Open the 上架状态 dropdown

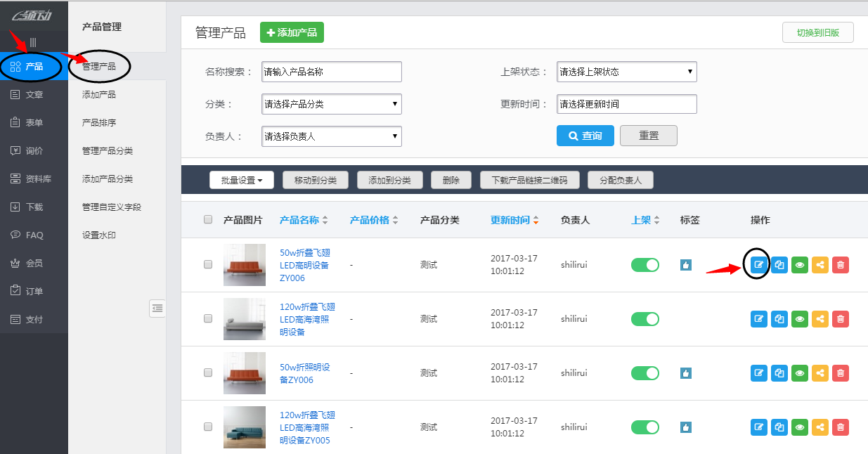[626, 71]
